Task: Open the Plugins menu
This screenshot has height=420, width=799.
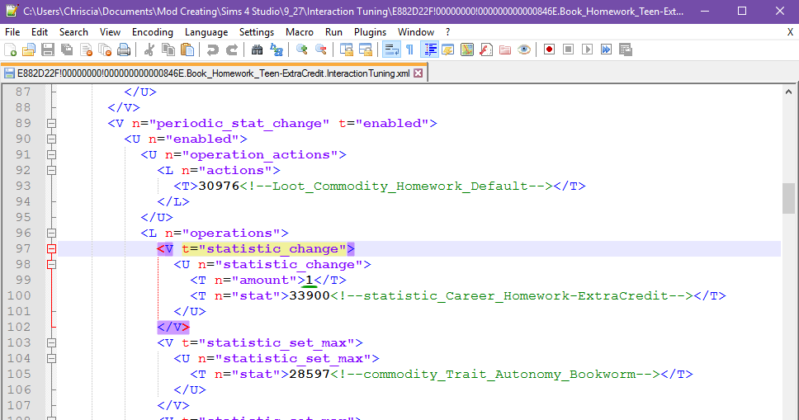Action: 370,32
